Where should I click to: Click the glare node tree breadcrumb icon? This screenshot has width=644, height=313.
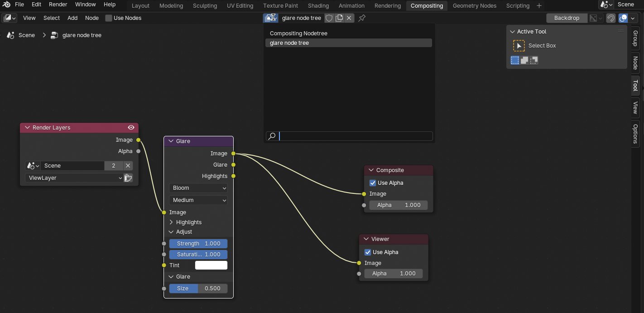tap(55, 35)
